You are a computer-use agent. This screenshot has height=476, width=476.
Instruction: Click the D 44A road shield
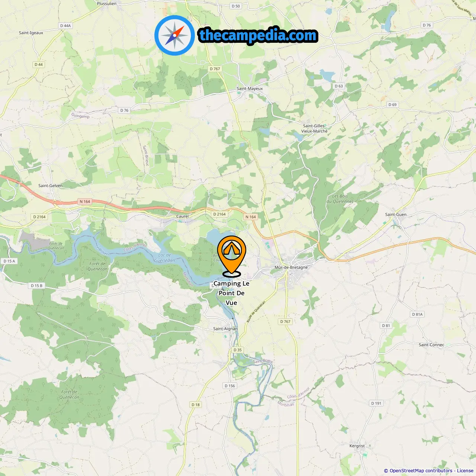coord(65,26)
